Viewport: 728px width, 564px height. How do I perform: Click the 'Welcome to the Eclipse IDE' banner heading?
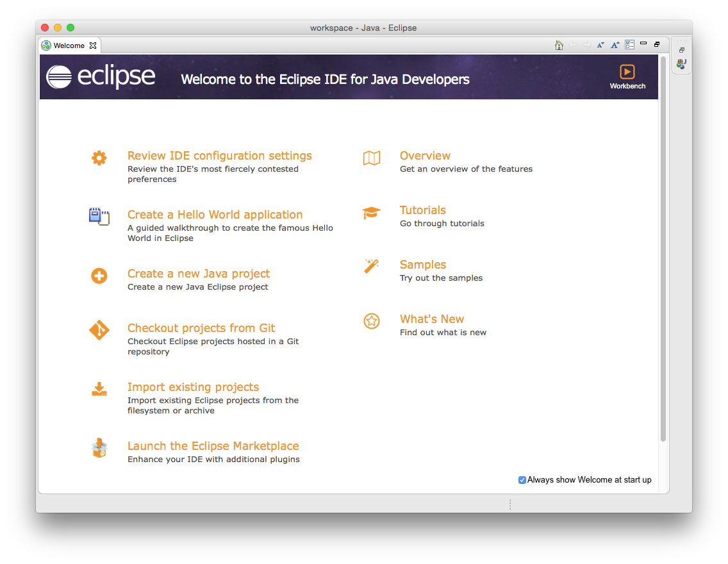(x=325, y=79)
